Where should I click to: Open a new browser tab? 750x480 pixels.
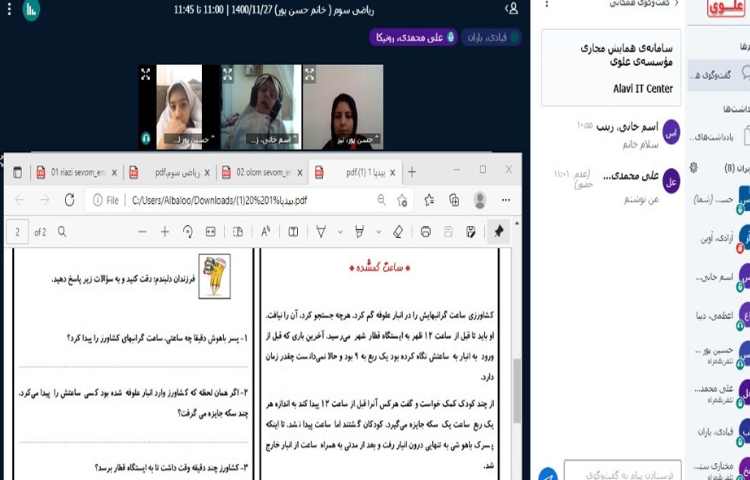point(412,171)
